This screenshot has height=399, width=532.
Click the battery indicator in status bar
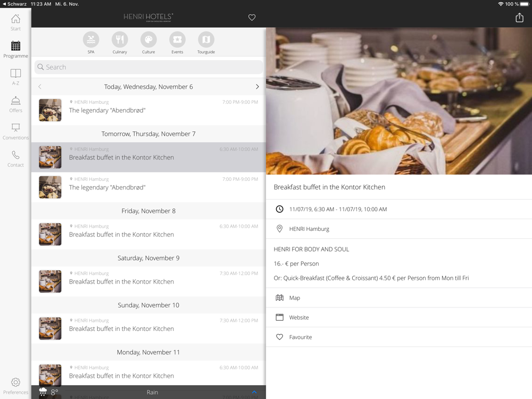(525, 4)
